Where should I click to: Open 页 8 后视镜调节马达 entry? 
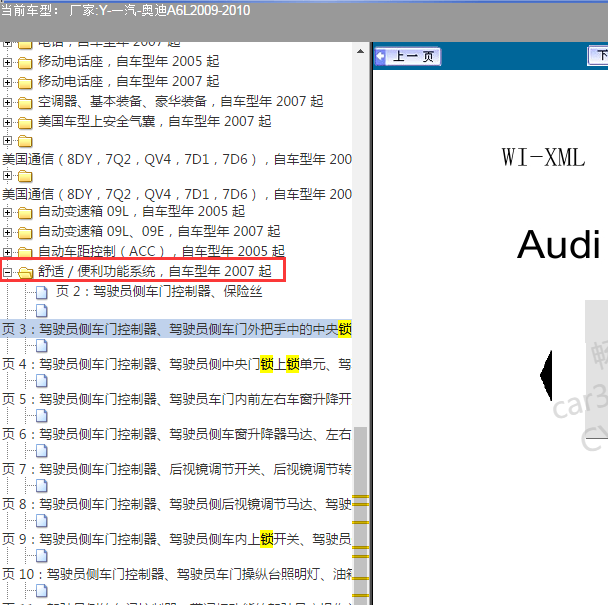pyautogui.click(x=176, y=504)
